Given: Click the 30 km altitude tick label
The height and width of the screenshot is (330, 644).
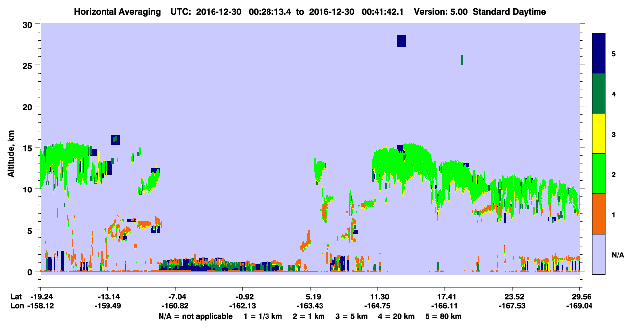Looking at the screenshot, I should point(28,24).
